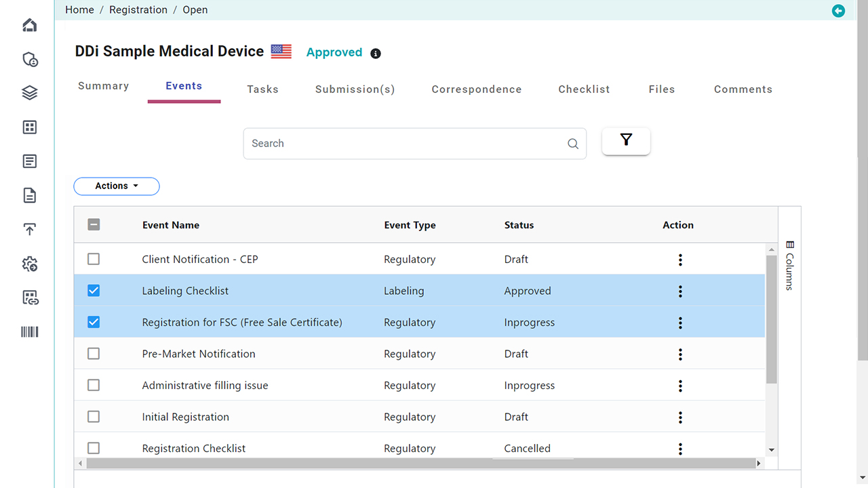Uncheck the Labeling Checklist row checkbox
Screen dimensions: 868x488
(x=94, y=291)
